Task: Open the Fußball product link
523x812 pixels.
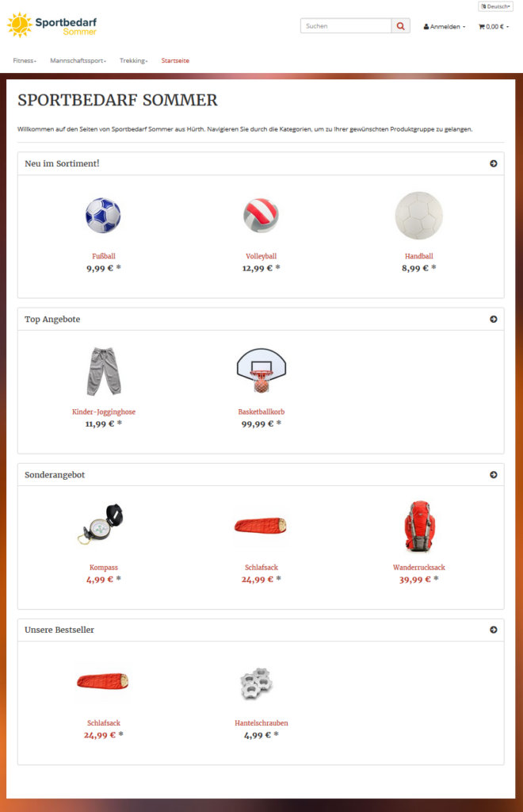Action: pyautogui.click(x=104, y=256)
